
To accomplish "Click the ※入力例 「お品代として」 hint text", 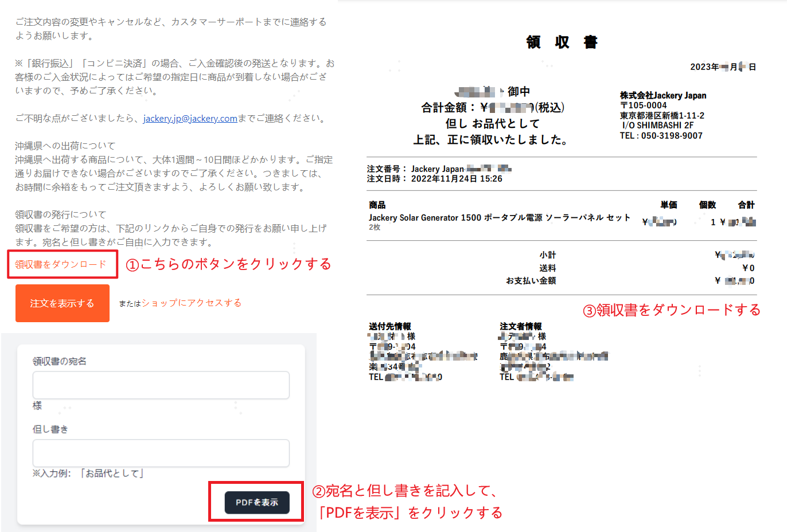I will click(88, 474).
